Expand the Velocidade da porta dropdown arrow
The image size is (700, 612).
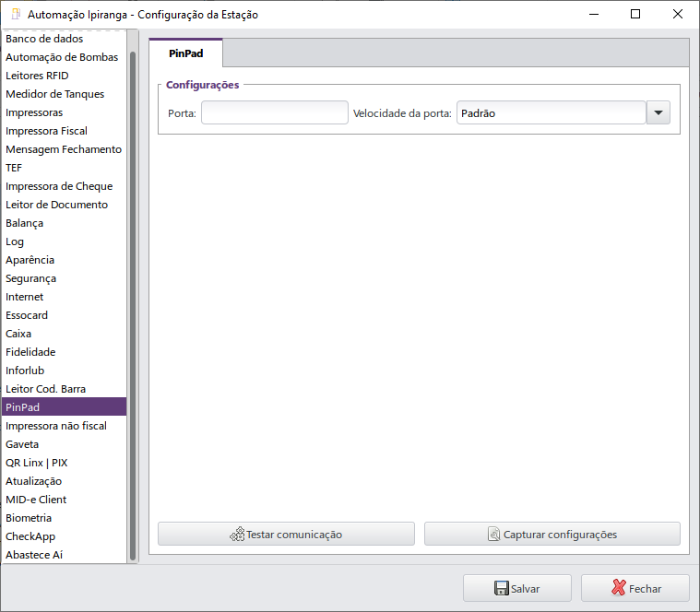658,112
